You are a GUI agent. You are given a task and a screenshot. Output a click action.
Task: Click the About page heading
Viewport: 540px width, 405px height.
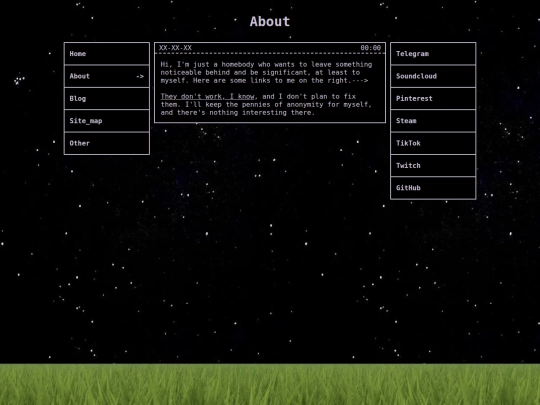270,22
